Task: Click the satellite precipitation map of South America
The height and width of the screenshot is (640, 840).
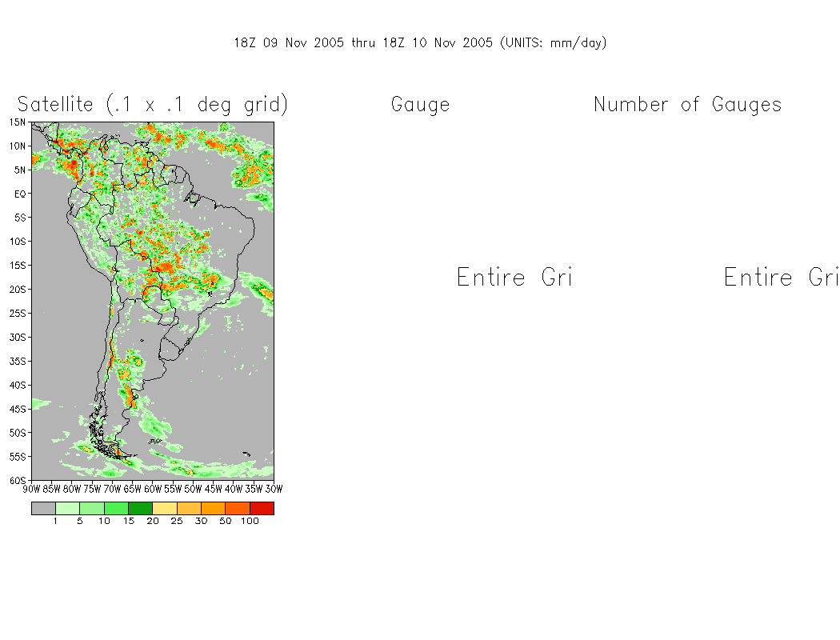Action: (153, 301)
